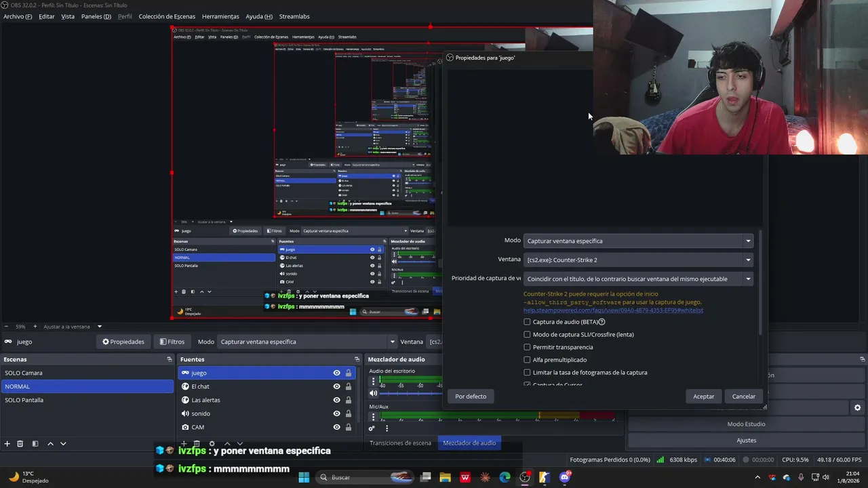Float the controls dock on the right

click(x=863, y=359)
